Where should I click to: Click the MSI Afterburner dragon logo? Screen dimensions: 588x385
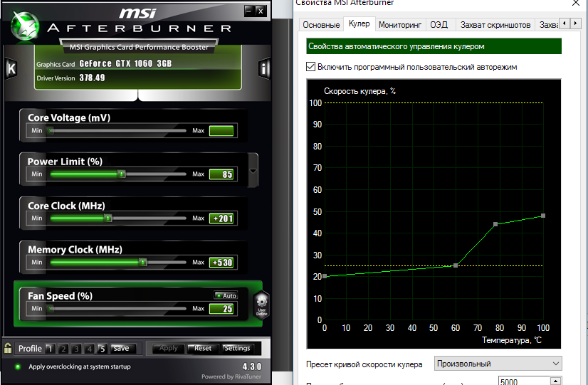coord(24,25)
